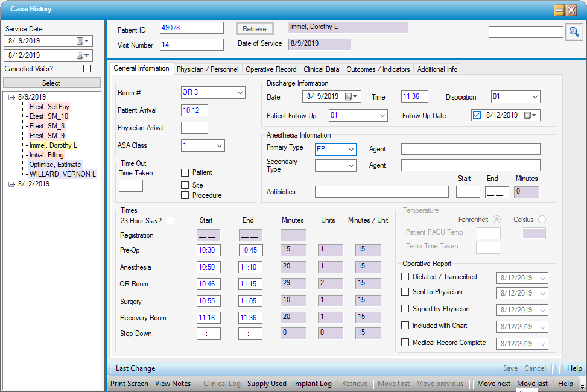The image size is (587, 392).
Task: Open calendar picker for first Service Date
Action: (x=83, y=41)
